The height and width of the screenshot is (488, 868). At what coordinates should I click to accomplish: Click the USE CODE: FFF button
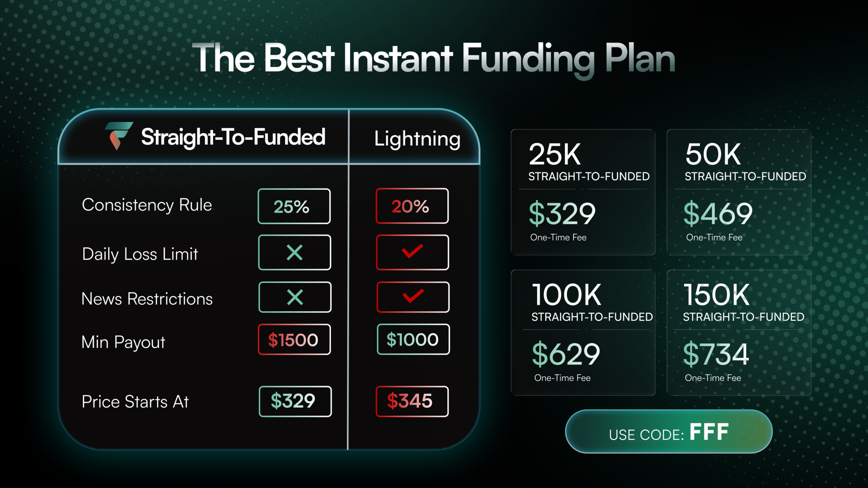point(669,431)
